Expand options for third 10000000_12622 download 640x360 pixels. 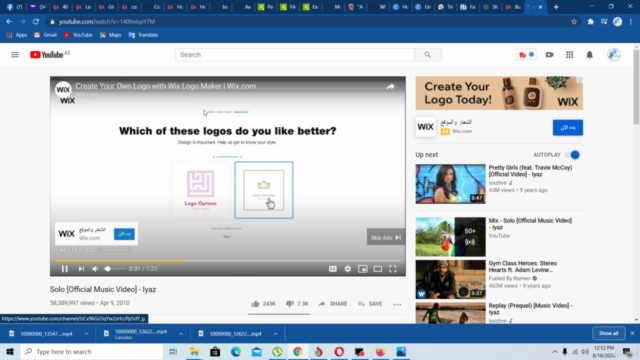pos(276,334)
